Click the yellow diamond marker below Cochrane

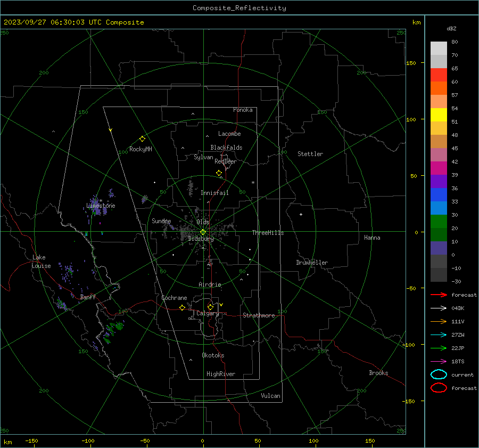pos(183,307)
